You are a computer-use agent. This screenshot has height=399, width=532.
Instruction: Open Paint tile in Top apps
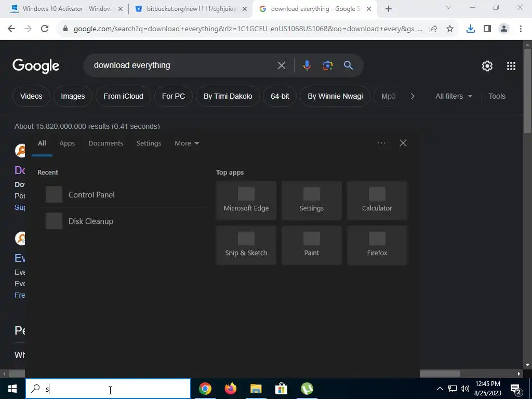[x=312, y=245]
